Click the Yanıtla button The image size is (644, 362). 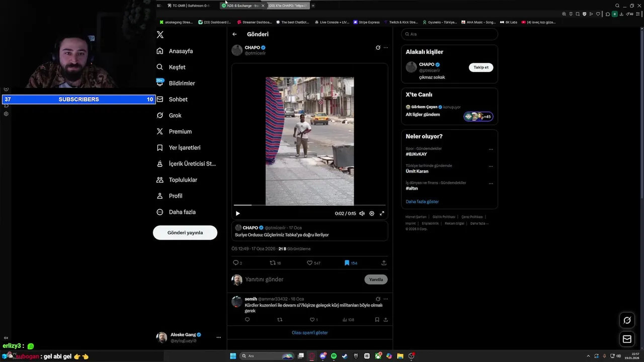376,280
